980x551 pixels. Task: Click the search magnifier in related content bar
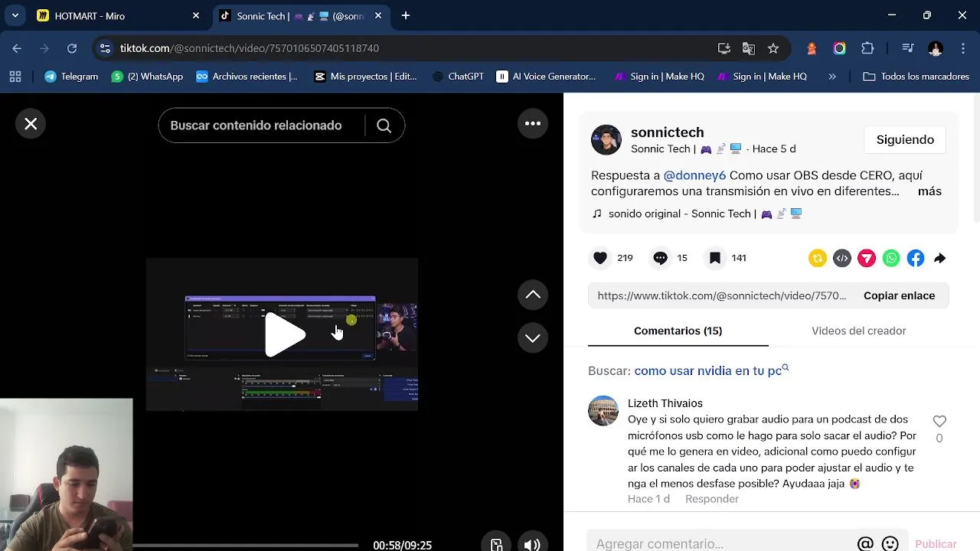coord(384,126)
